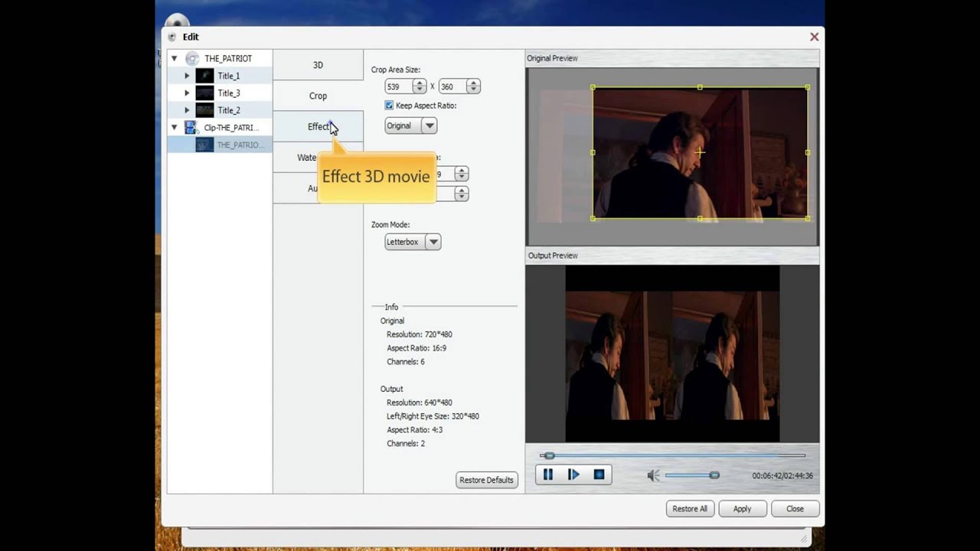980x551 pixels.
Task: Close the Edit dialog with Close button
Action: click(x=795, y=509)
